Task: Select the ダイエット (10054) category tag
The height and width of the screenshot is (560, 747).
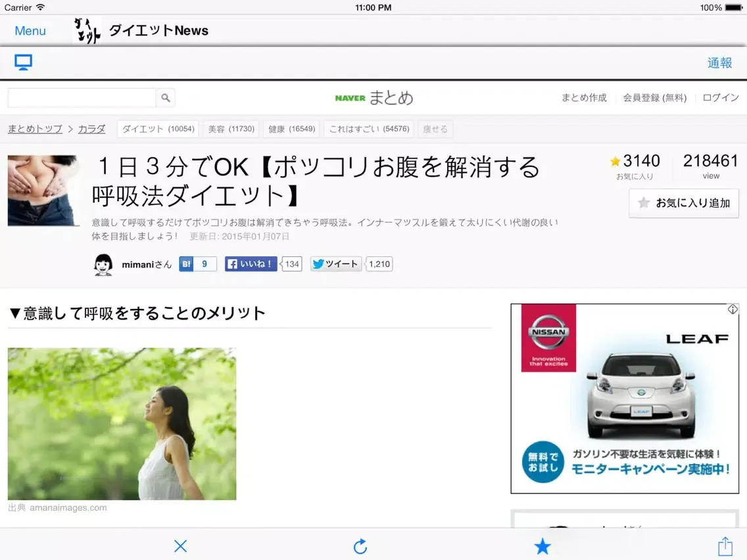Action: (158, 129)
